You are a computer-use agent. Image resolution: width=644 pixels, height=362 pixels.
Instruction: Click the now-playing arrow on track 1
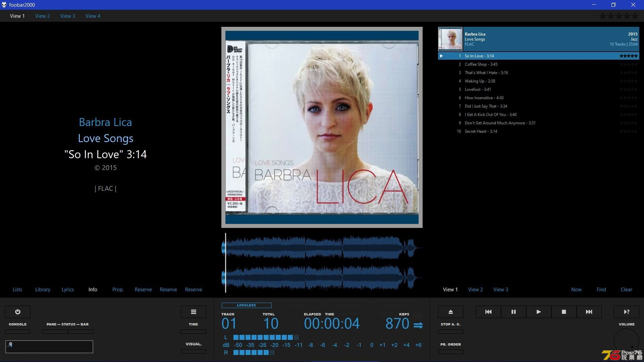[x=441, y=56]
